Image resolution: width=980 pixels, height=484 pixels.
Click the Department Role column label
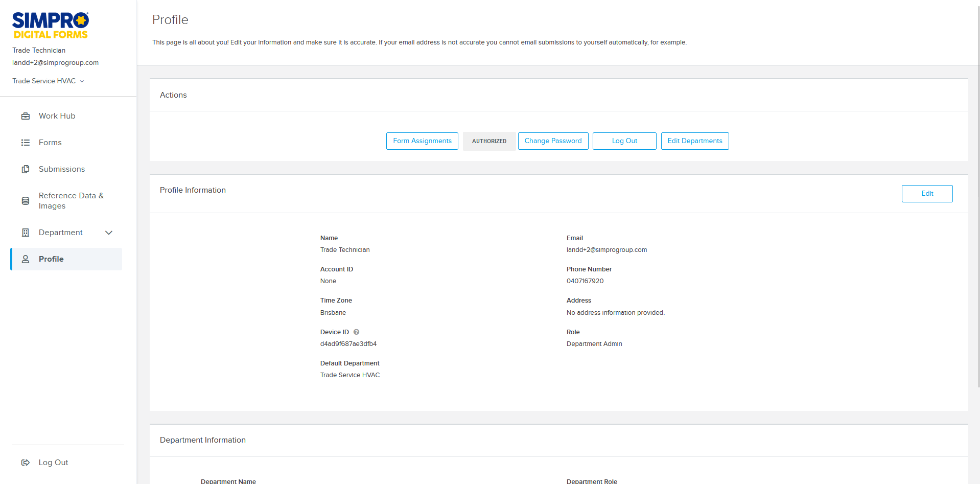[592, 481]
